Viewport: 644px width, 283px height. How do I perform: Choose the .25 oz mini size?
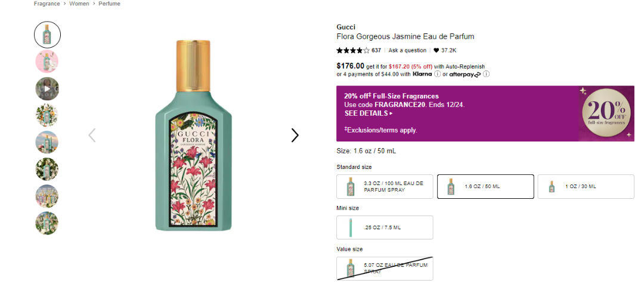tap(385, 227)
